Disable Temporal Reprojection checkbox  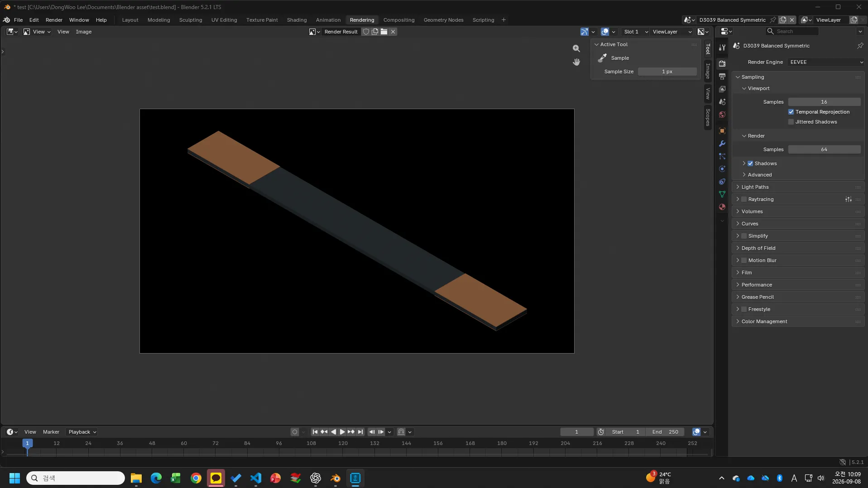pos(791,112)
